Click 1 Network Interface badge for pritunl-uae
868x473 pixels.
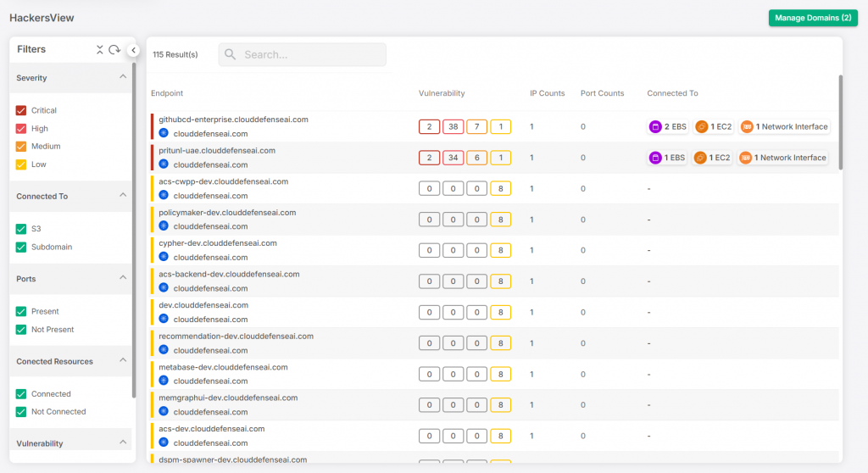point(783,158)
